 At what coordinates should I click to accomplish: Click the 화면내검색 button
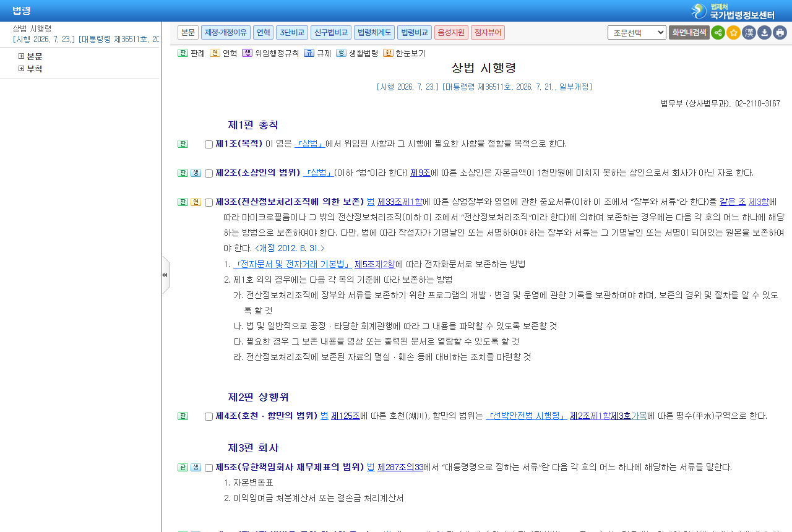pyautogui.click(x=689, y=33)
